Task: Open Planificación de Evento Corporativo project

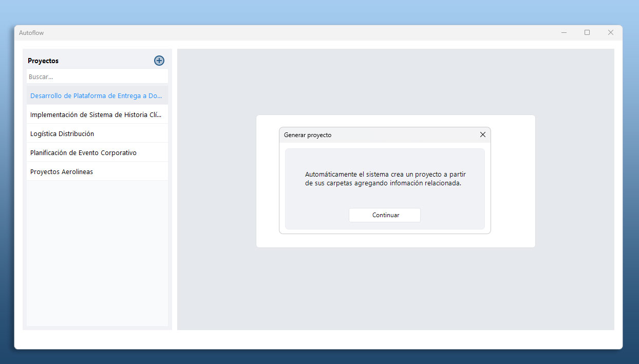Action: pyautogui.click(x=97, y=152)
